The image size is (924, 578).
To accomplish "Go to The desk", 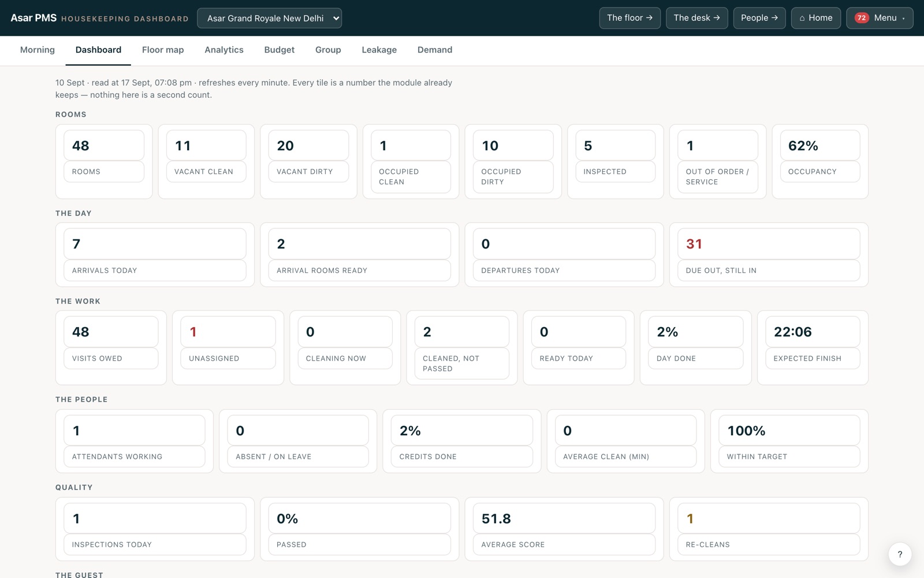I will click(x=696, y=18).
